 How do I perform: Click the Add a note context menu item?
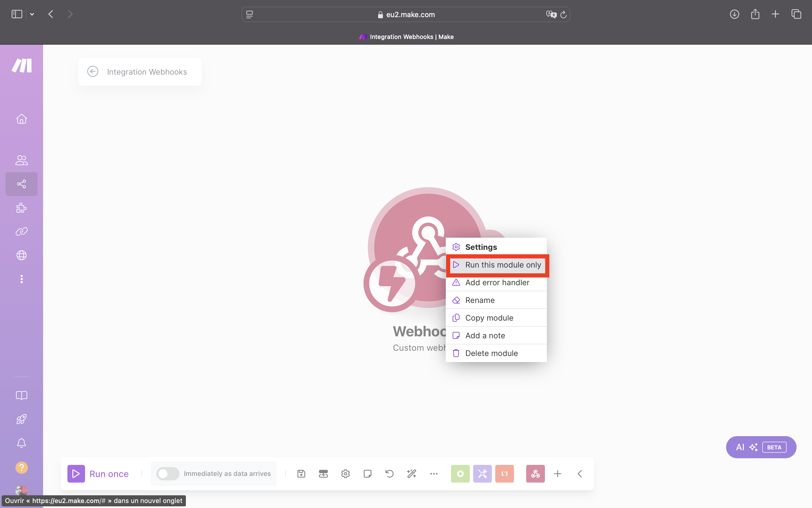click(x=485, y=335)
